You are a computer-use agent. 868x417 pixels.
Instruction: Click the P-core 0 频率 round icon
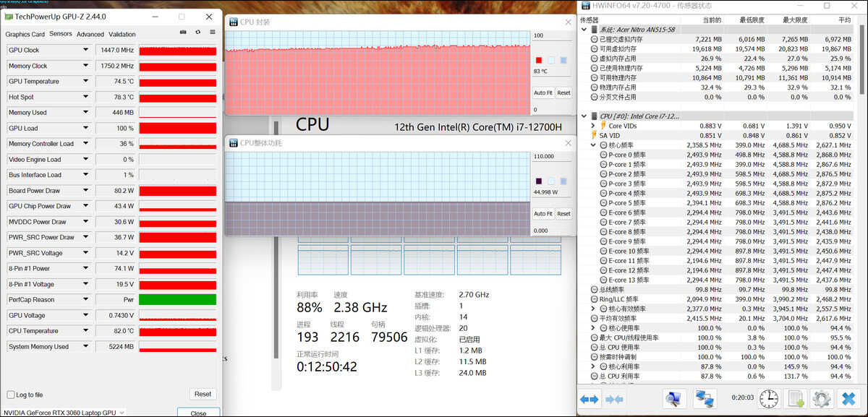pos(604,155)
